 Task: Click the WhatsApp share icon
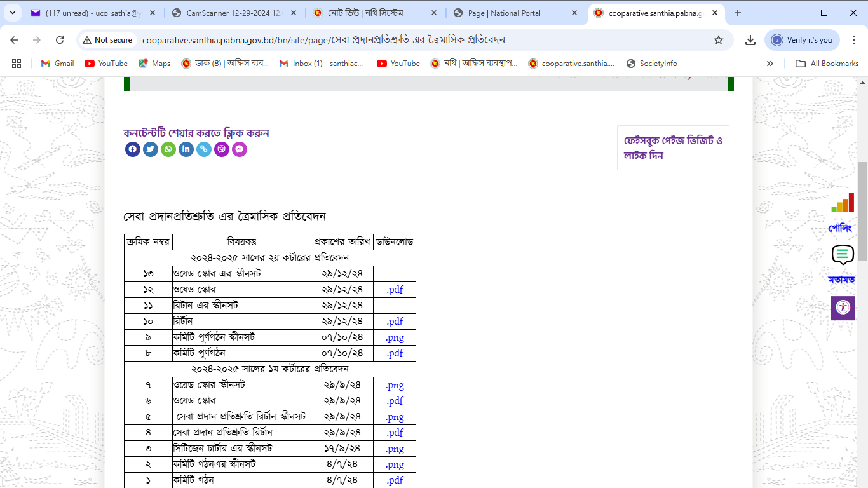[x=168, y=149]
